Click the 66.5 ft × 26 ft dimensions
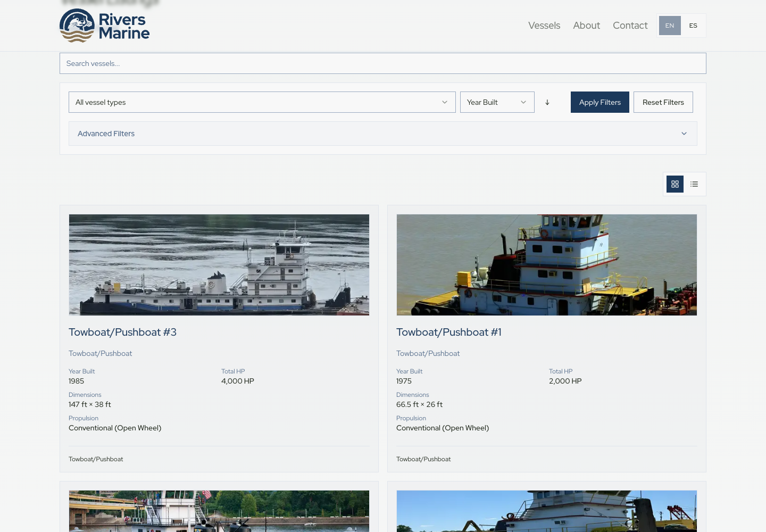This screenshot has width=766, height=532. [x=420, y=404]
